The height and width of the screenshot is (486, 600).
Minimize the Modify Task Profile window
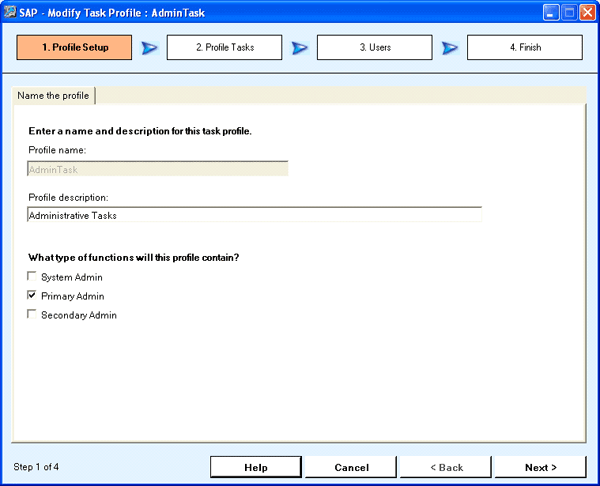[551, 13]
